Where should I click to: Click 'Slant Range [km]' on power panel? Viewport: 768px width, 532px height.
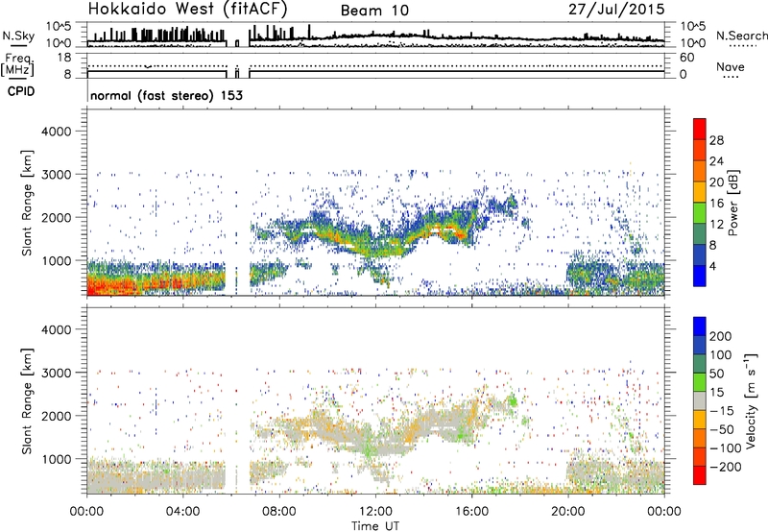pyautogui.click(x=27, y=203)
